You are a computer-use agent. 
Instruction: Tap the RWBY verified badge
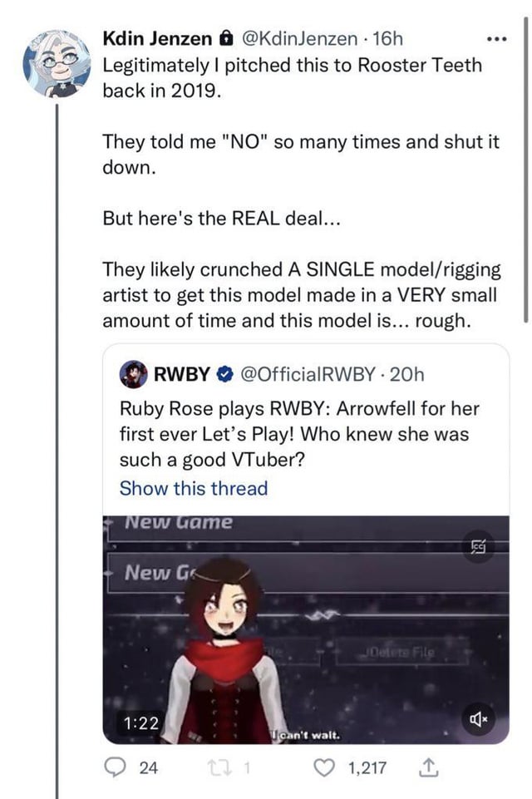pyautogui.click(x=224, y=375)
